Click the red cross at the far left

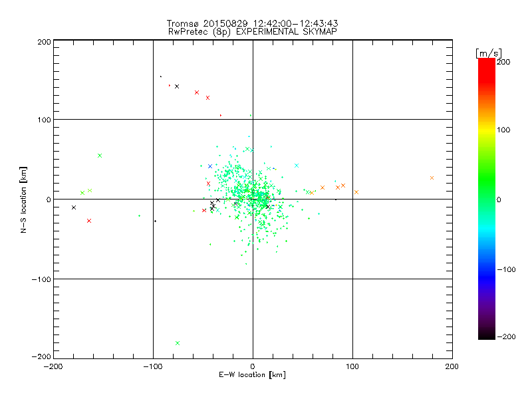point(89,221)
